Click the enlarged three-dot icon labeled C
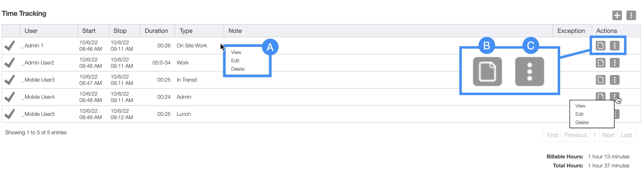 529,72
